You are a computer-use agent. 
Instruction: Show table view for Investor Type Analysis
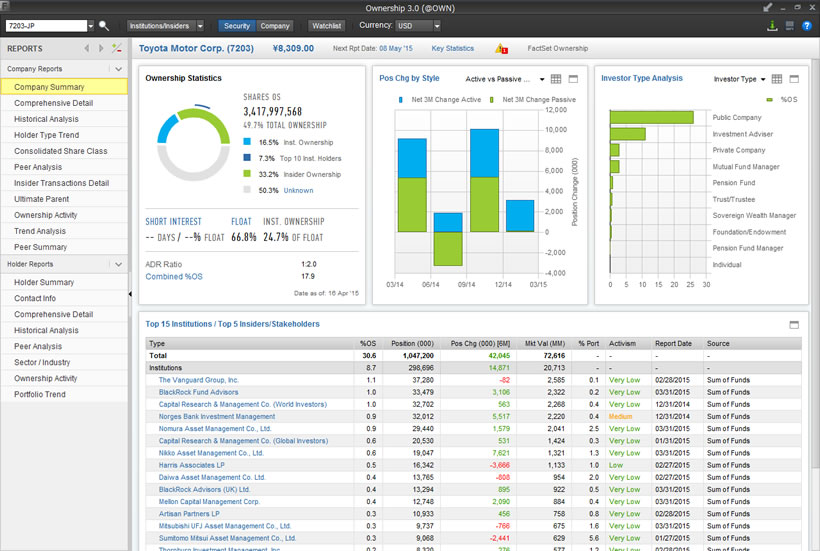coord(777,79)
